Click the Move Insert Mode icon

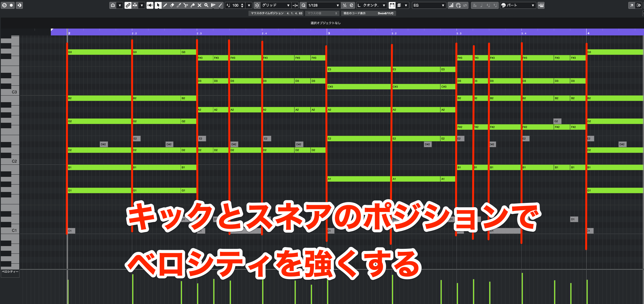tap(475, 5)
